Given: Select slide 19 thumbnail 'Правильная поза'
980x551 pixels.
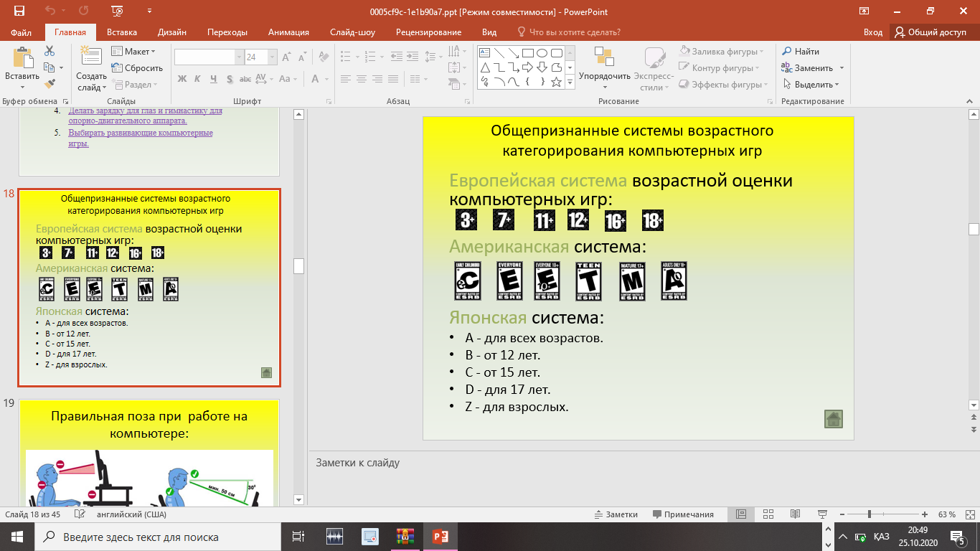Looking at the screenshot, I should pos(149,453).
